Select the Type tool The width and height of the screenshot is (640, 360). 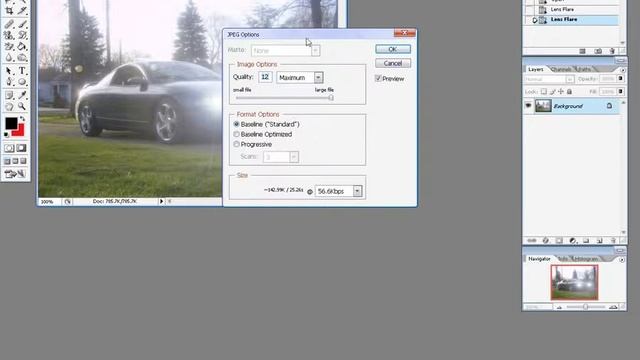click(x=22, y=71)
